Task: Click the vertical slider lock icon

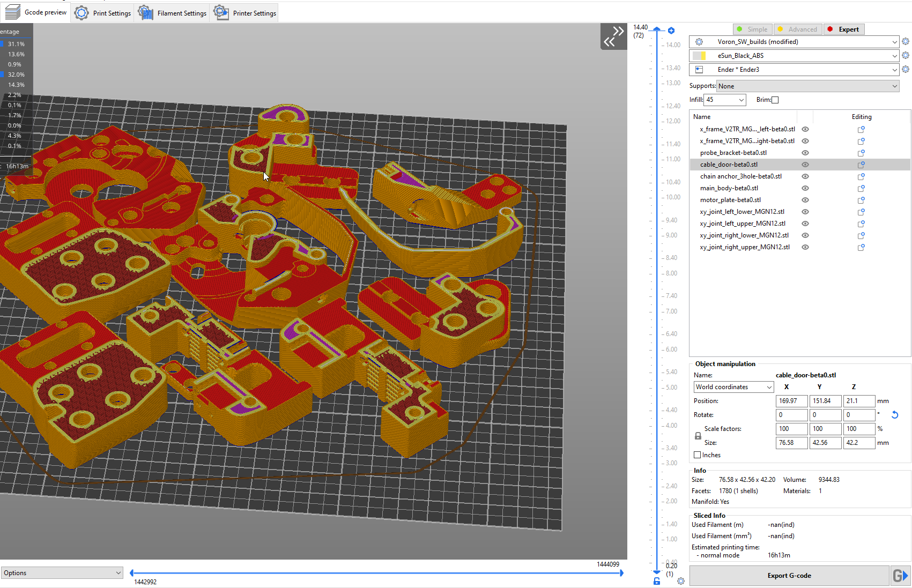Action: 657,581
